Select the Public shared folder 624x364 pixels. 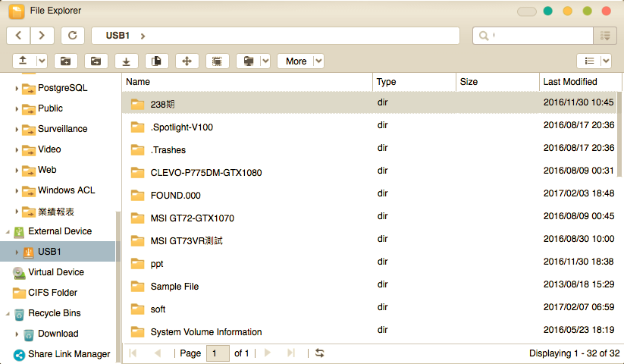50,108
